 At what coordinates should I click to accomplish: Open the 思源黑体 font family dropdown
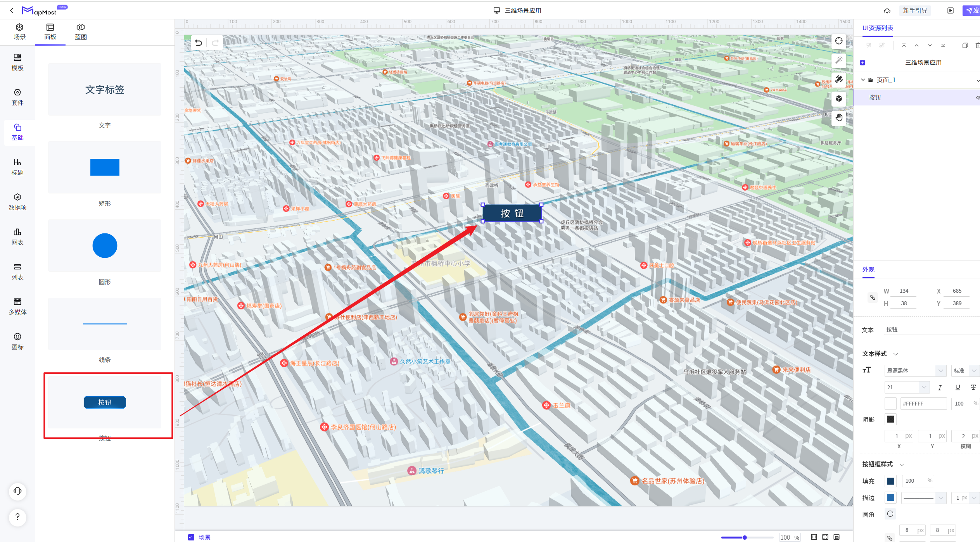click(x=916, y=371)
